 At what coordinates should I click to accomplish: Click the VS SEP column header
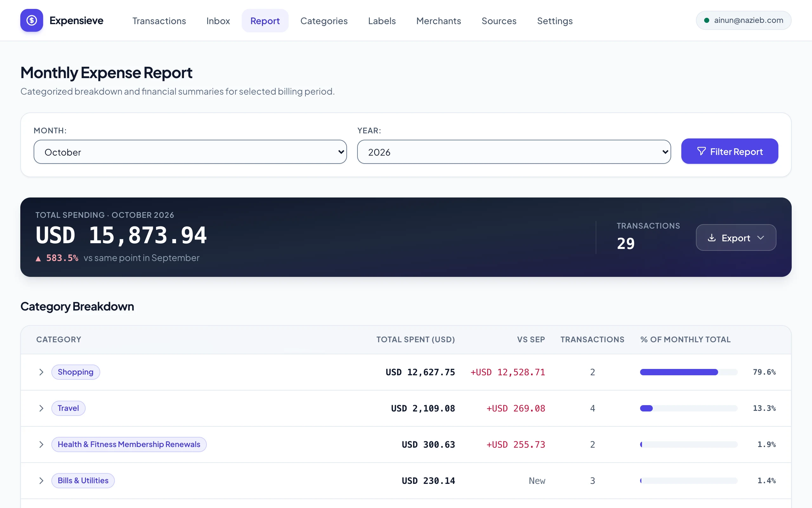[x=531, y=339]
